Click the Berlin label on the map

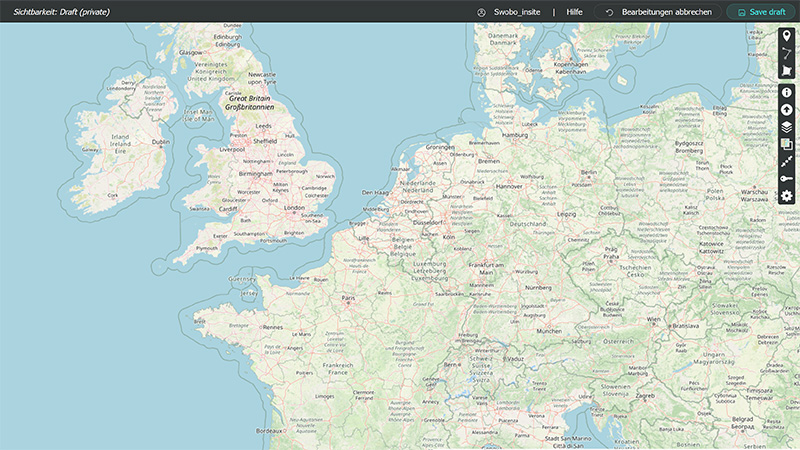588,172
